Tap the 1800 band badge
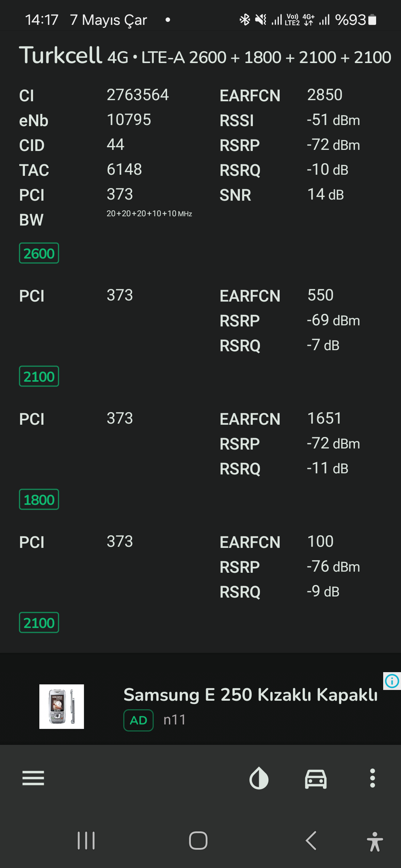The width and height of the screenshot is (401, 868). tap(39, 500)
